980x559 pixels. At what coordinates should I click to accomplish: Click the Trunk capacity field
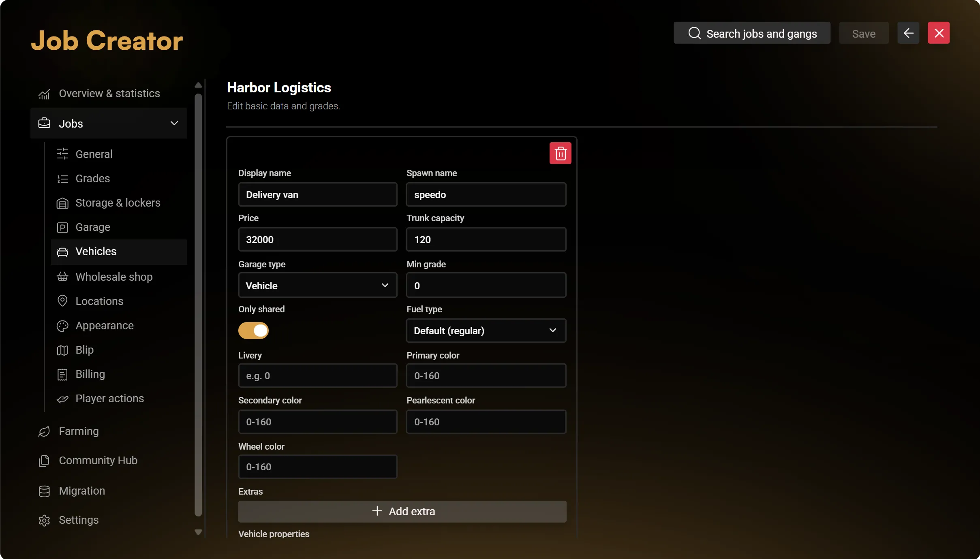486,239
